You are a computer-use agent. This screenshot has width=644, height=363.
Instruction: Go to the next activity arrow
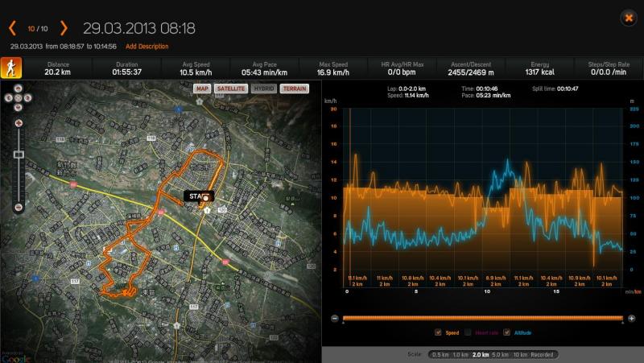[x=64, y=28]
